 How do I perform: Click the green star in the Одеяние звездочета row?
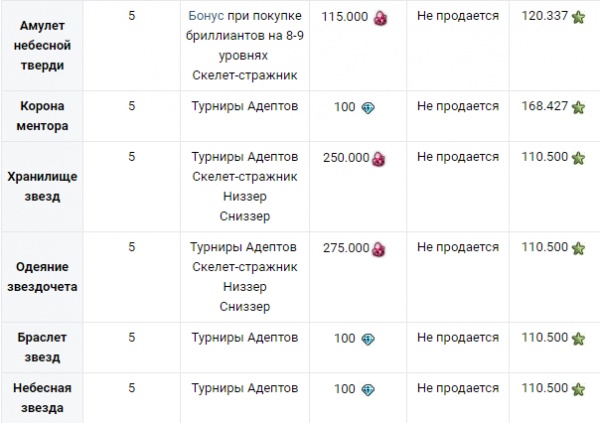(578, 248)
